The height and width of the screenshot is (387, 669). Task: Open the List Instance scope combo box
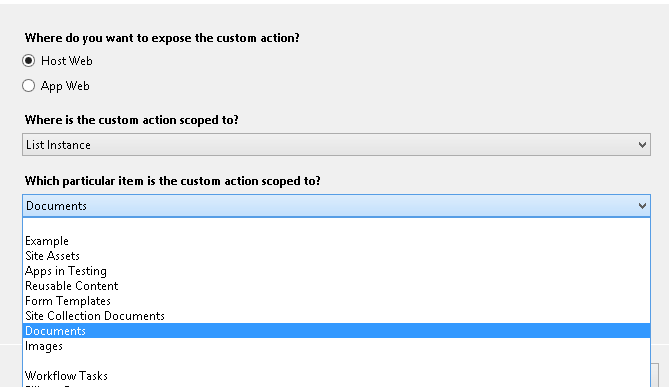pos(336,145)
